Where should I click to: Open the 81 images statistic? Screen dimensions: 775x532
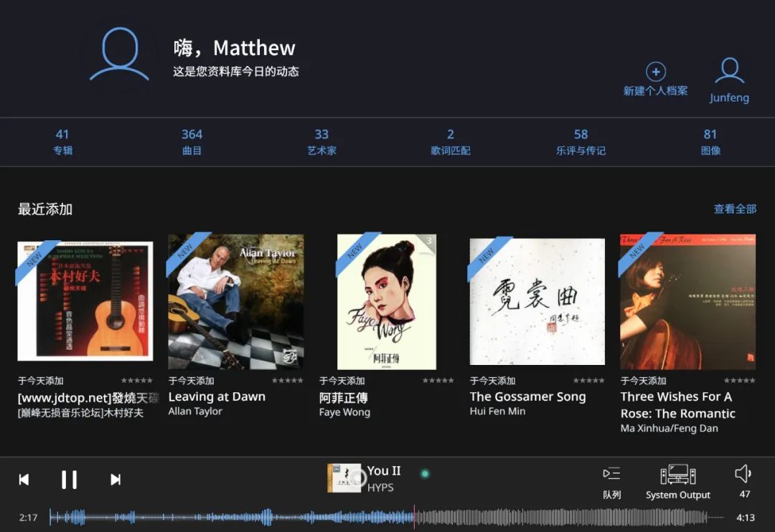coord(710,141)
